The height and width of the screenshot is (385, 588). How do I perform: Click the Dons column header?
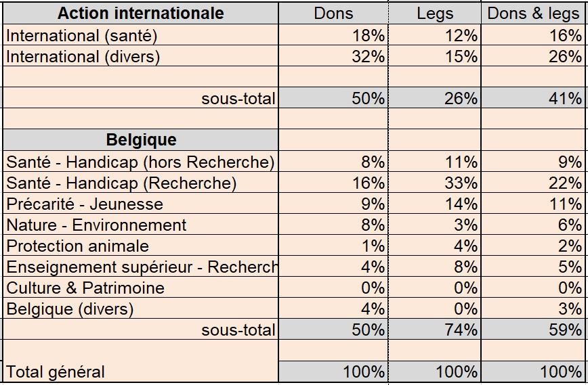point(333,14)
